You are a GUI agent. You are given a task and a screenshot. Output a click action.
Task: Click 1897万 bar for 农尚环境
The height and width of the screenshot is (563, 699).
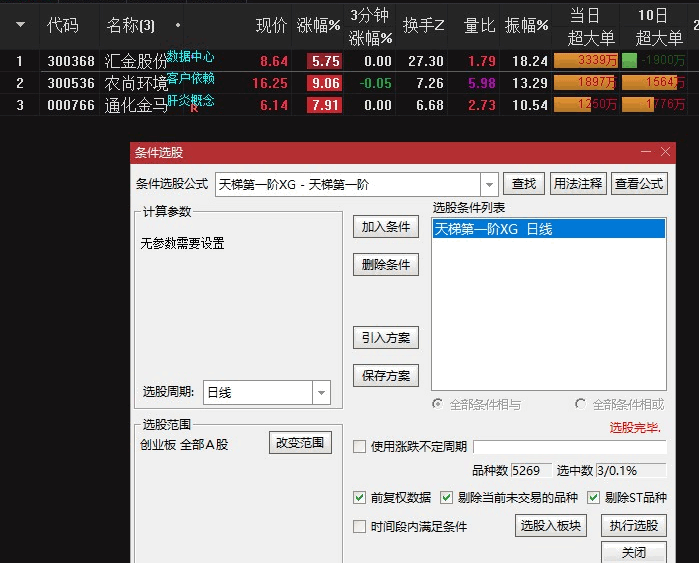point(586,82)
